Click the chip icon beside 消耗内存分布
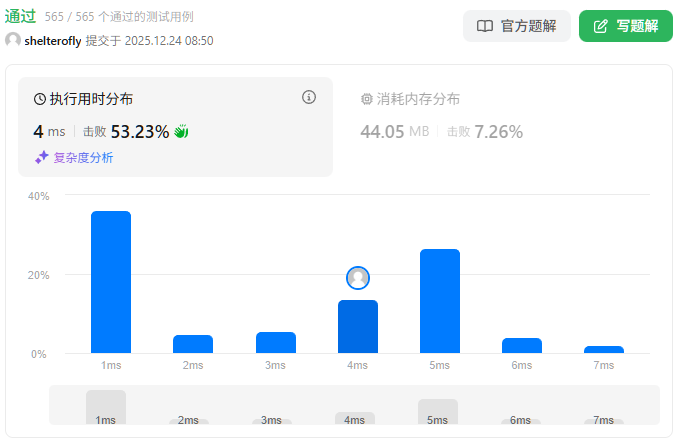The image size is (681, 445). (x=366, y=99)
